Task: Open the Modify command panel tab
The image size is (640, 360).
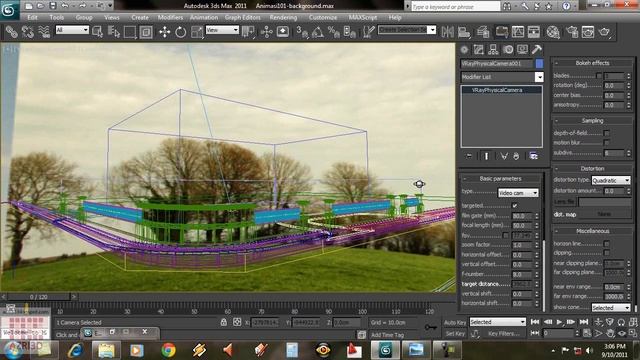Action: point(478,50)
